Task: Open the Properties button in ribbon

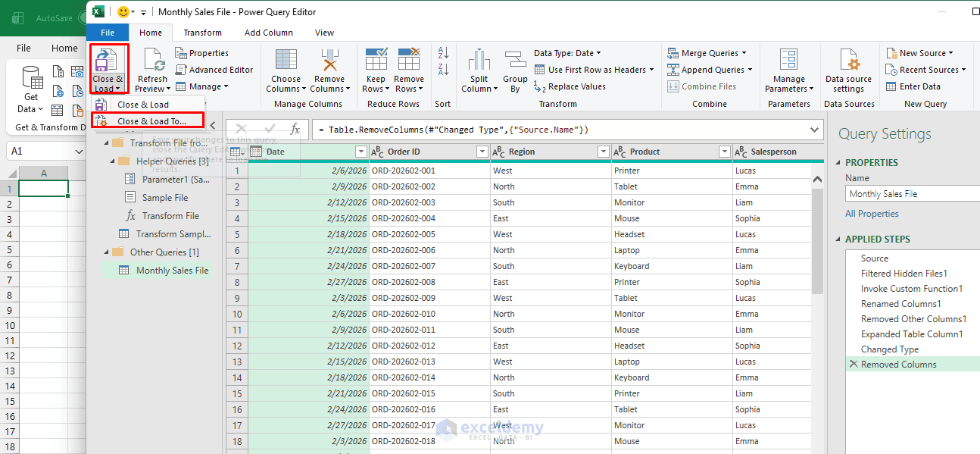Action: (x=202, y=53)
